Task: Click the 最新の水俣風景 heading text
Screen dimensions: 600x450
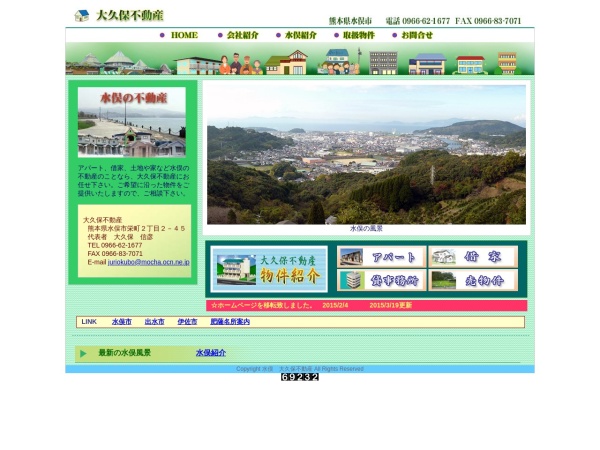Action: [125, 353]
